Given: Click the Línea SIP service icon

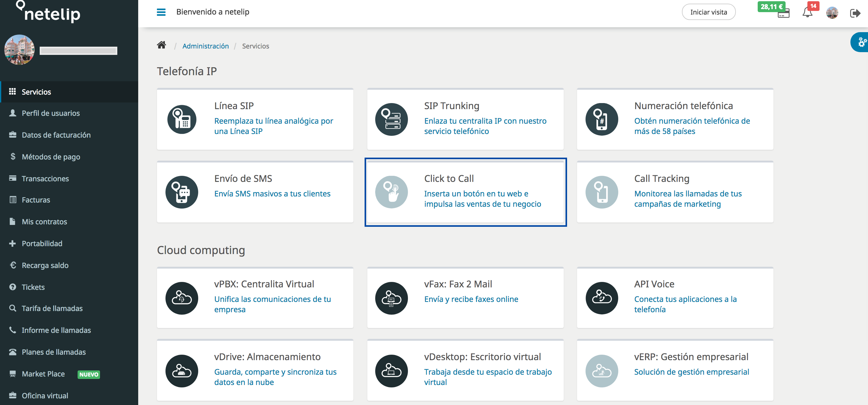Looking at the screenshot, I should [x=182, y=119].
